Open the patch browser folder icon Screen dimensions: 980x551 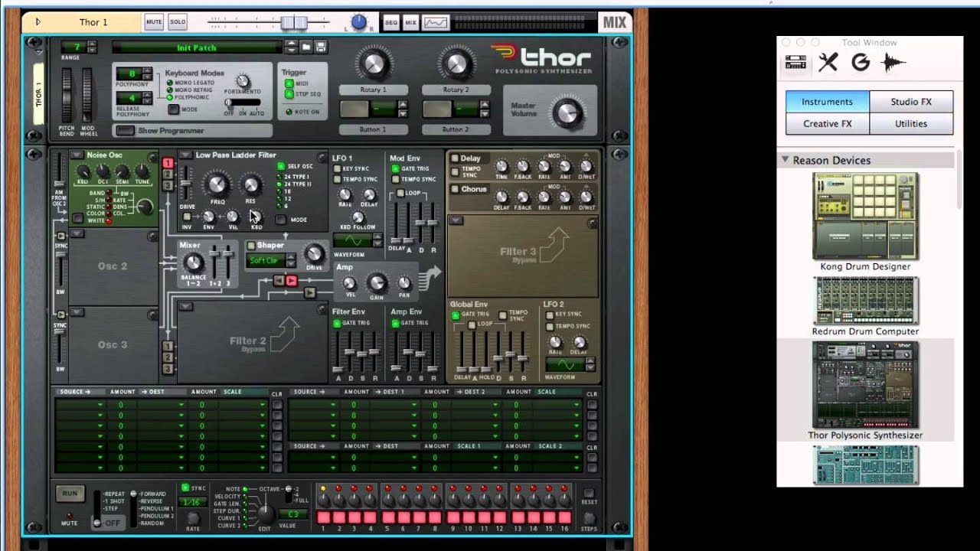(305, 47)
